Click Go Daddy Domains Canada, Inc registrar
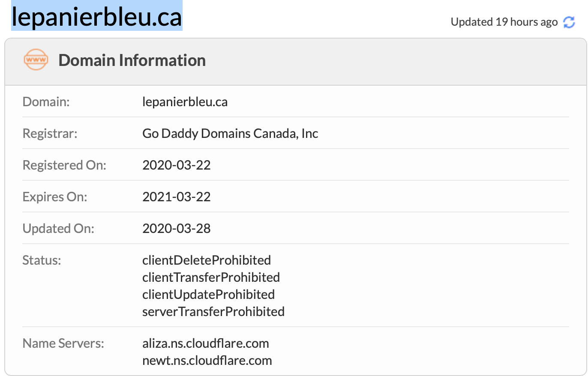The height and width of the screenshot is (376, 588). tap(230, 134)
